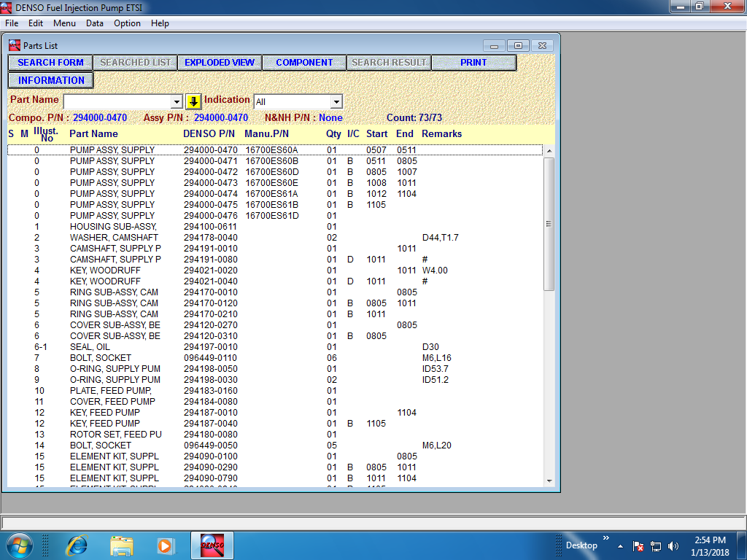
Task: Click the SEARCH FORM button
Action: click(50, 63)
